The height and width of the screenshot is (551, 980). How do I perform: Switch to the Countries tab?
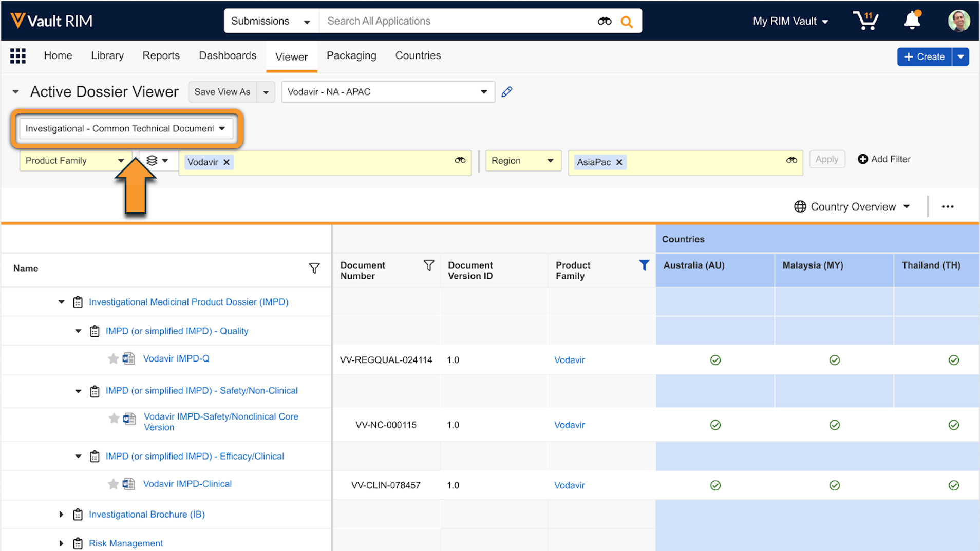pyautogui.click(x=418, y=55)
